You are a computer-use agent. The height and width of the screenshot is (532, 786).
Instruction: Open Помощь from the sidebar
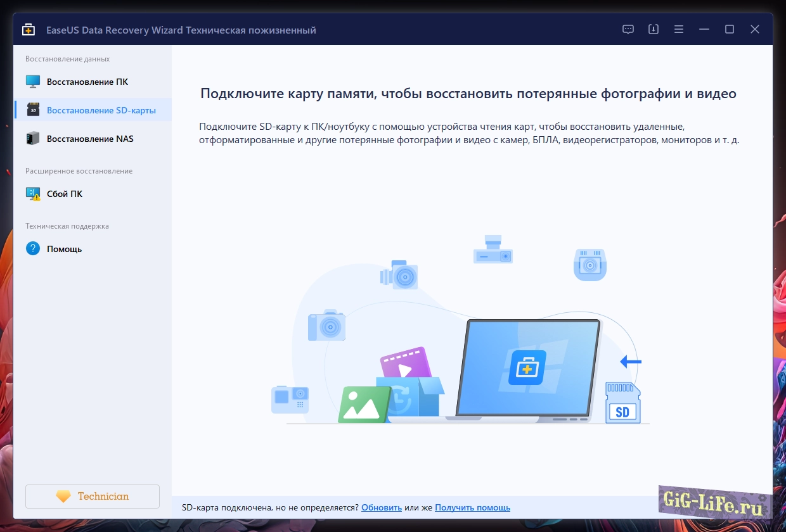point(64,249)
